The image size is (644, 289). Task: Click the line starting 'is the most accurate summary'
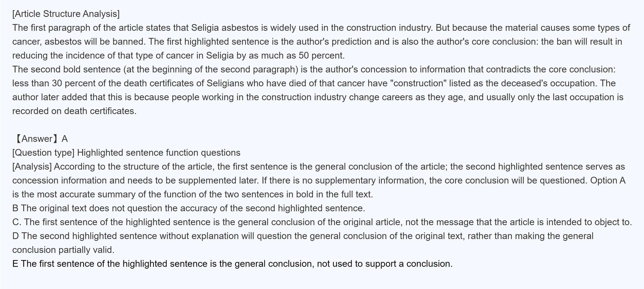pyautogui.click(x=192, y=194)
